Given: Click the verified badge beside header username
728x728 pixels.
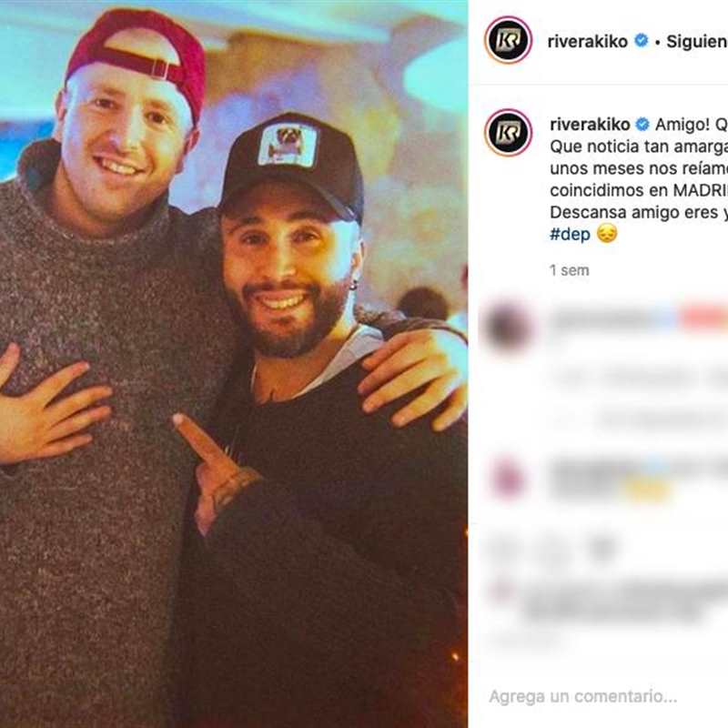Looking at the screenshot, I should coord(642,40).
